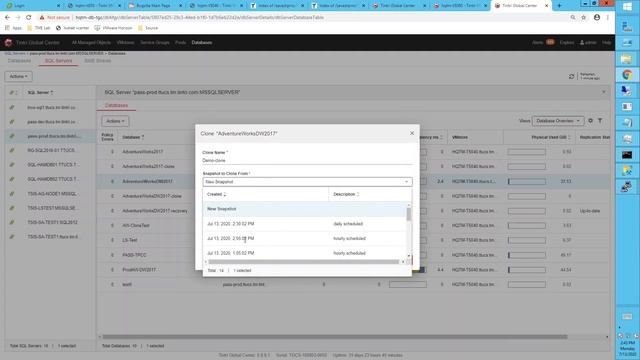Click the physical used bar for AdventureWorks2017
The height and width of the screenshot is (360, 640).
point(527,152)
